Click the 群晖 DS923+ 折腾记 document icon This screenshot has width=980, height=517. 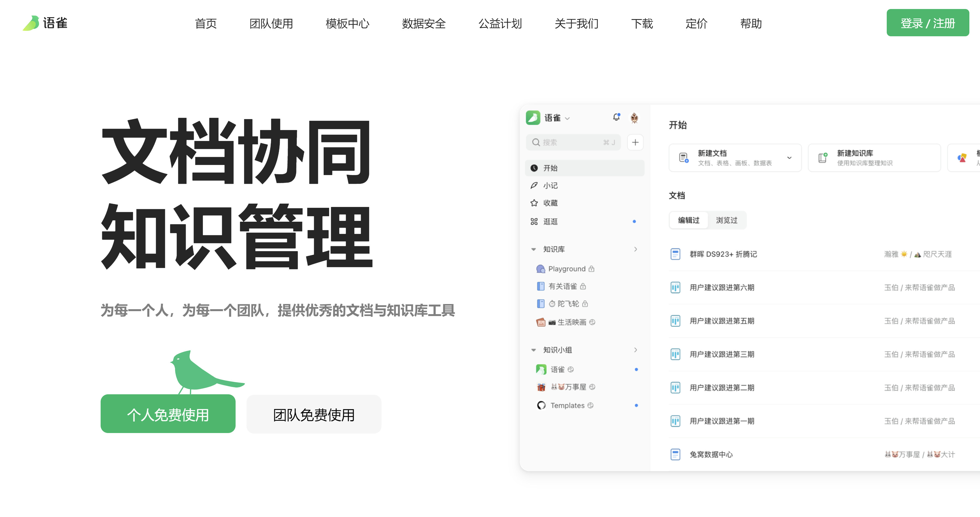coord(675,254)
